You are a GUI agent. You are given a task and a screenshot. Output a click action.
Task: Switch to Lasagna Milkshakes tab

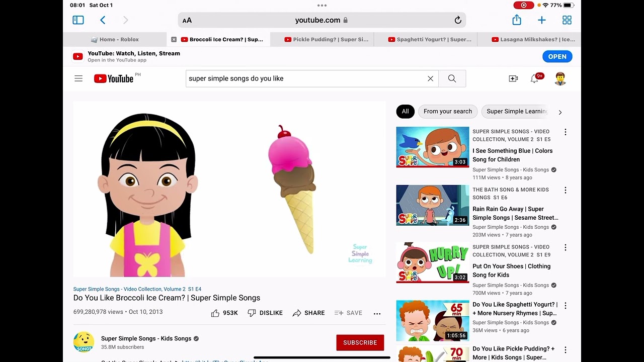(529, 39)
